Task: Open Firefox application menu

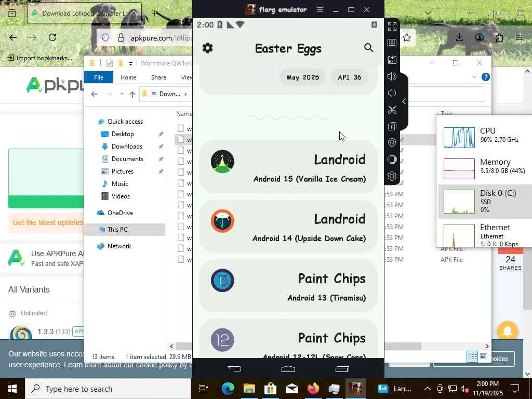Action: coord(519,37)
